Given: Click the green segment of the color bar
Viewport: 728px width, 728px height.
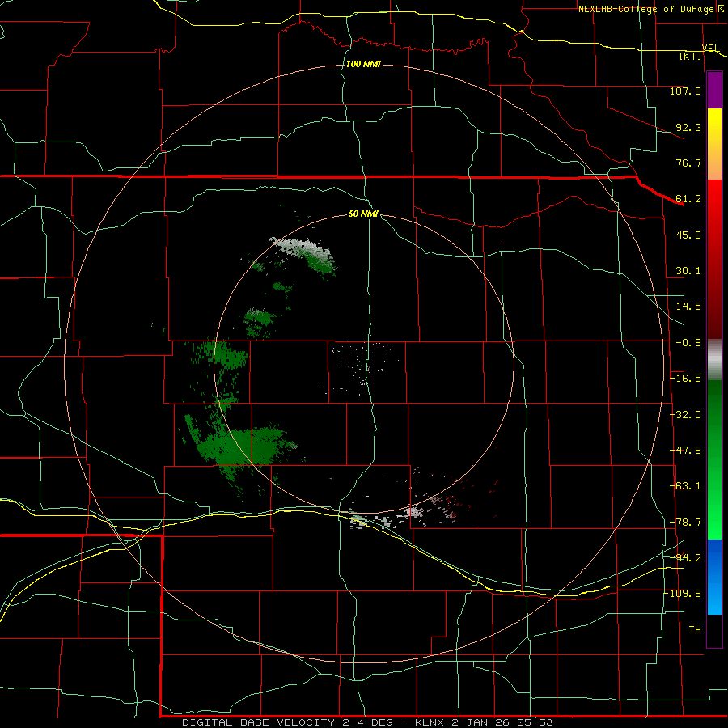Looking at the screenshot, I should [x=714, y=459].
